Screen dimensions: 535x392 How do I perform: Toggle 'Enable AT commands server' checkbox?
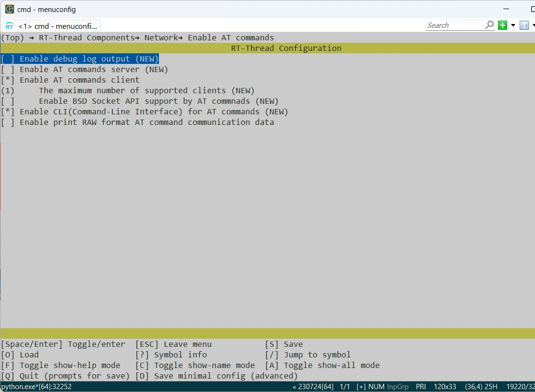click(8, 69)
